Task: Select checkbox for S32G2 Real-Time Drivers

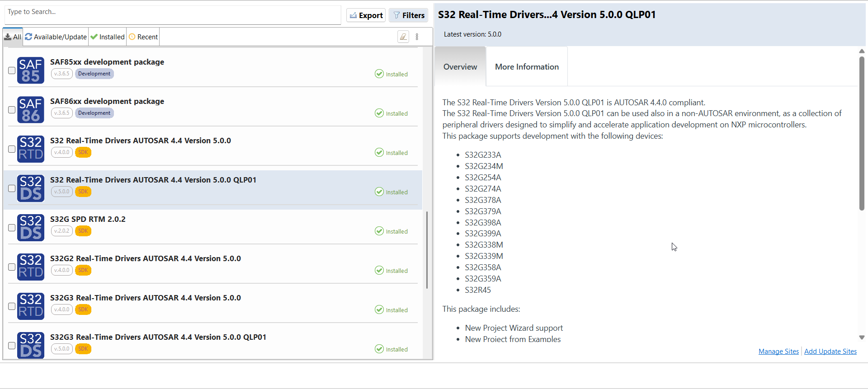Action: pyautogui.click(x=12, y=267)
